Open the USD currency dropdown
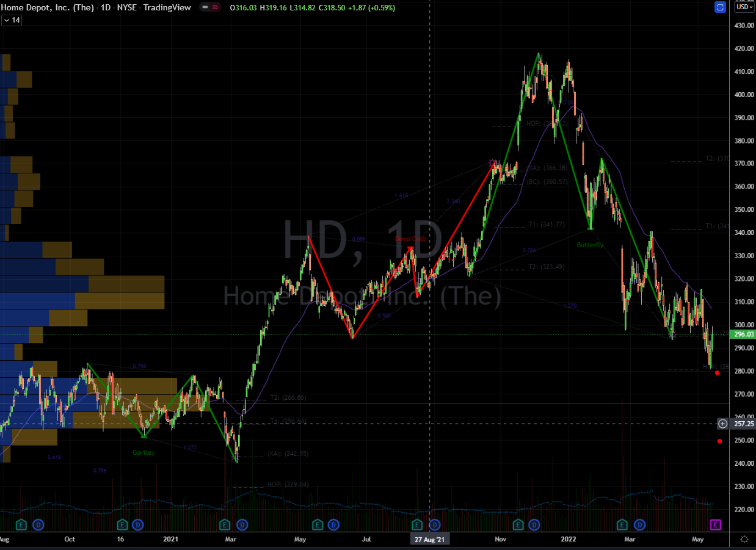756x550 pixels. click(x=743, y=7)
